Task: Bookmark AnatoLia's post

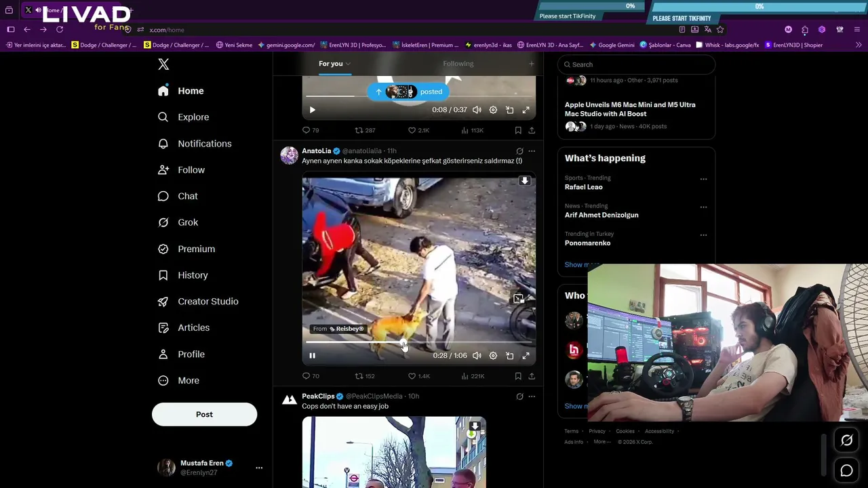Action: pos(518,376)
